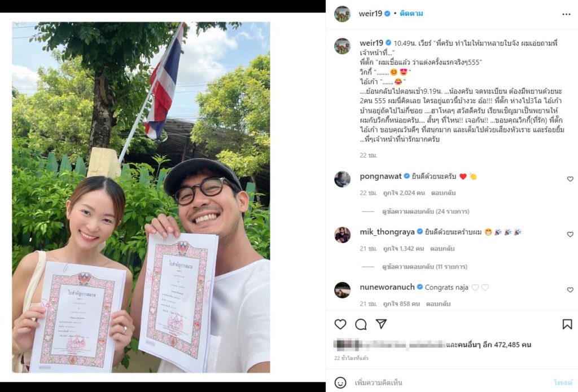The width and height of the screenshot is (578, 392).
Task: Click the ติดตาม follow button
Action: coord(411,14)
